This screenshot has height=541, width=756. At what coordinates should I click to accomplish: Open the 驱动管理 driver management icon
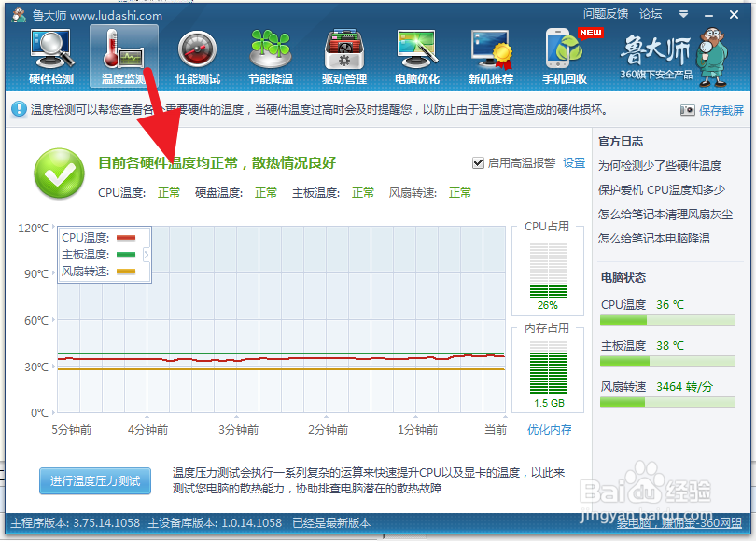click(x=344, y=57)
